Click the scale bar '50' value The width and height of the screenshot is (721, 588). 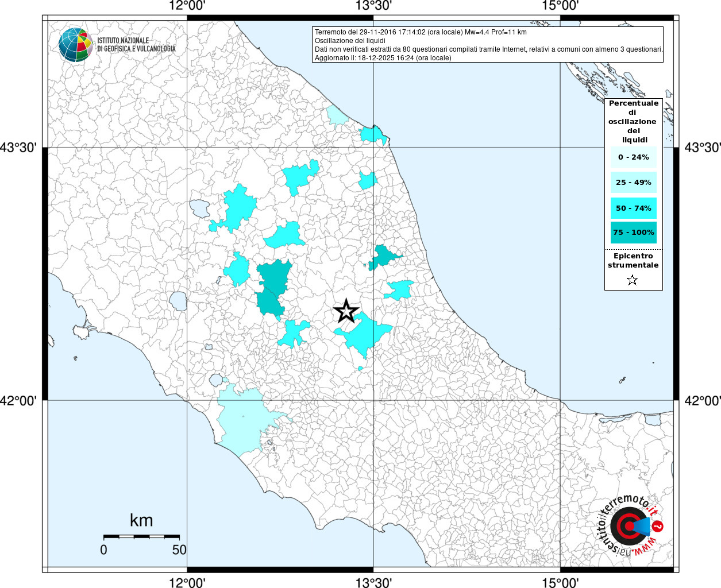tap(179, 550)
